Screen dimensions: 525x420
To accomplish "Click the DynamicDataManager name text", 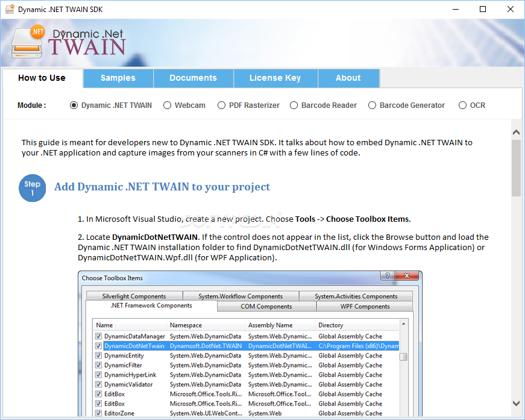I will click(134, 336).
